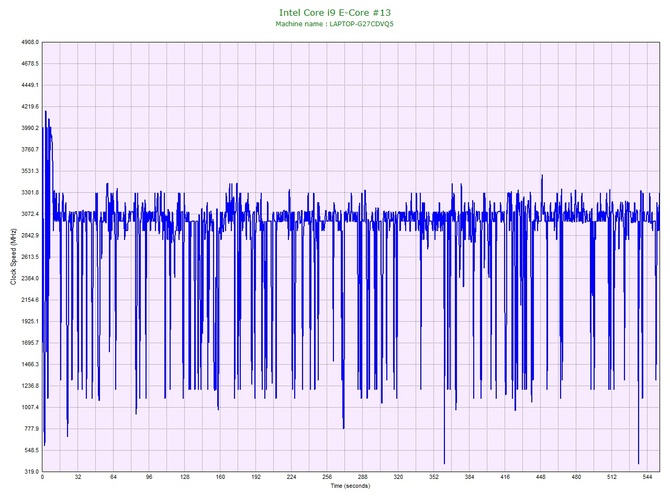The width and height of the screenshot is (670, 503).
Task: Click the y-axis value "777.9"
Action: tap(31, 429)
